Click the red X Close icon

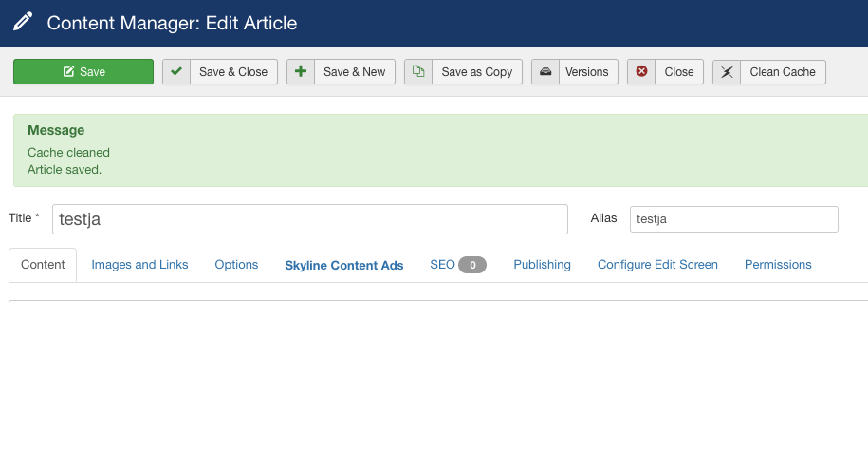(641, 72)
